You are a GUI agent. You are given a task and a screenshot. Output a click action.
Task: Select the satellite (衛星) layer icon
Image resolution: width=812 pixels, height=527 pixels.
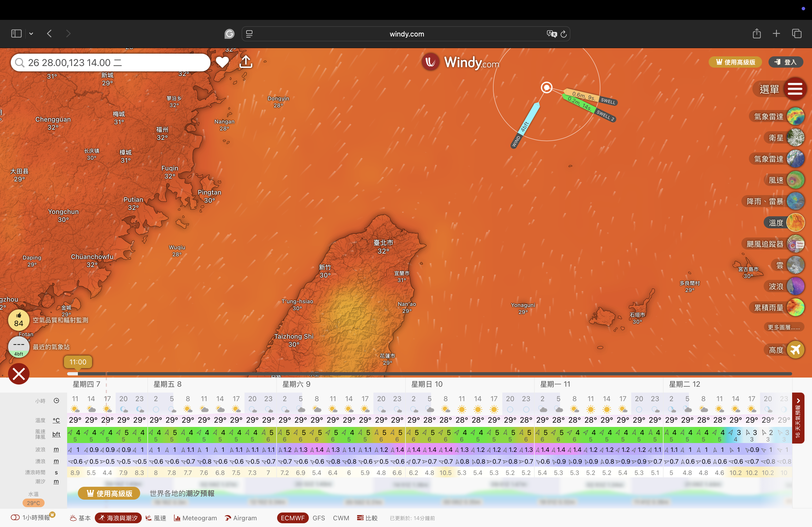click(x=795, y=138)
